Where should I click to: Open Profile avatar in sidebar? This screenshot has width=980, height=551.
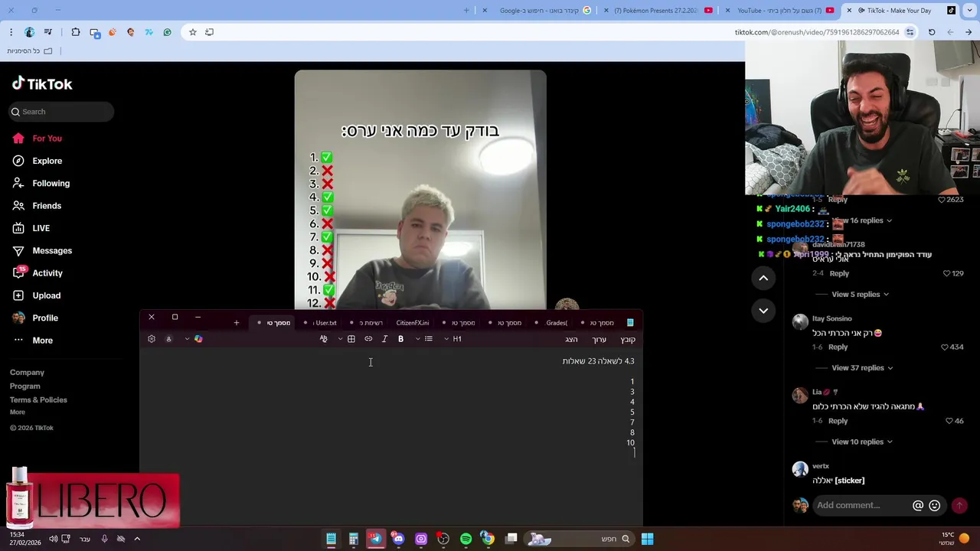pyautogui.click(x=18, y=318)
